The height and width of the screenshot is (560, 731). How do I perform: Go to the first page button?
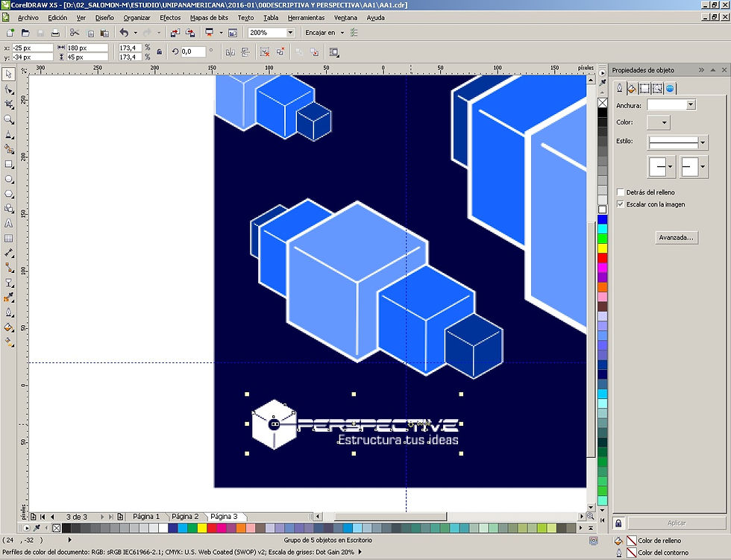tap(43, 517)
